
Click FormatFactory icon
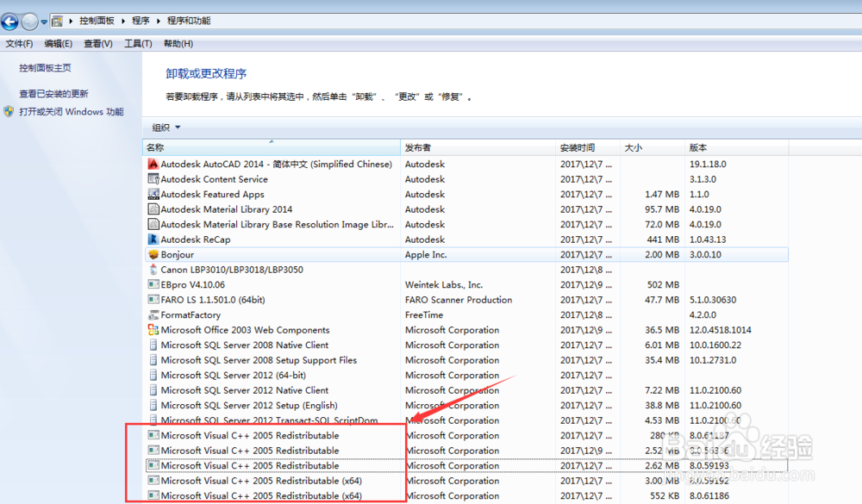click(153, 315)
